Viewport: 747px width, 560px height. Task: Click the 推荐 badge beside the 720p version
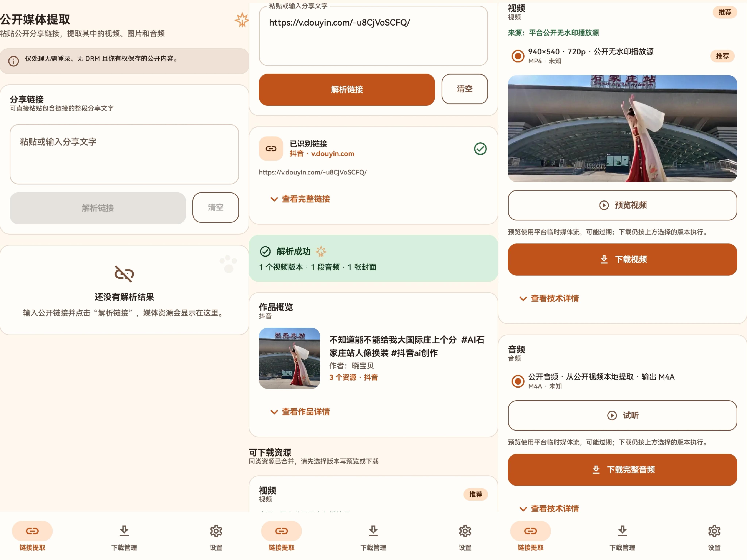point(722,56)
